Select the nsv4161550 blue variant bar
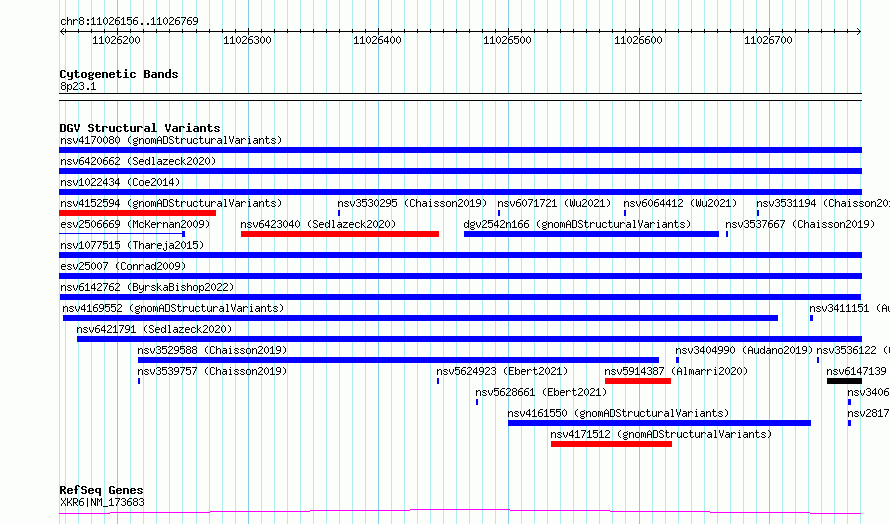The image size is (890, 524). (660, 423)
